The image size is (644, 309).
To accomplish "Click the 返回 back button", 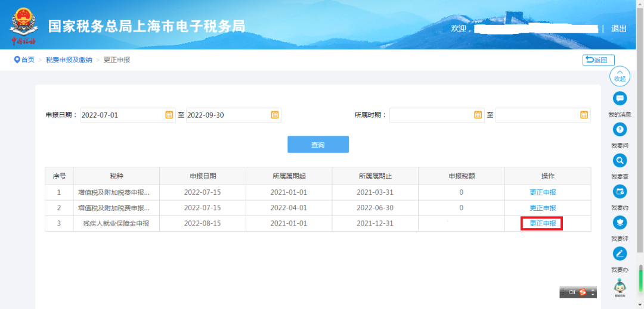I will 599,60.
